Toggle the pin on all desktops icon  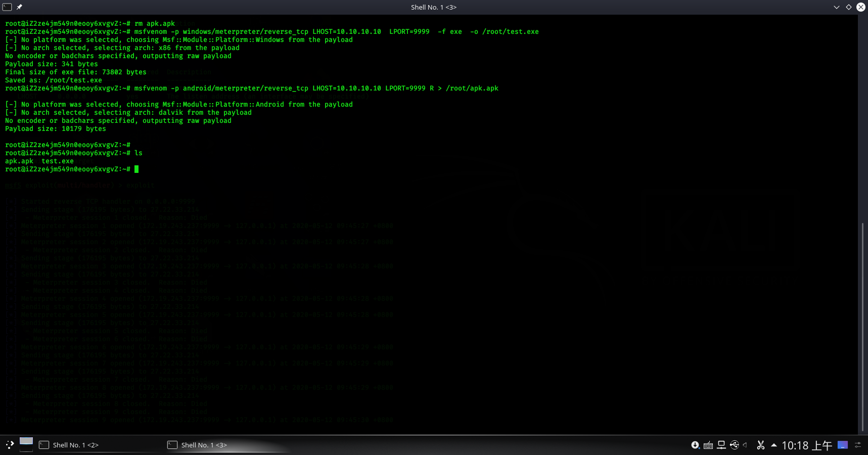pos(19,7)
